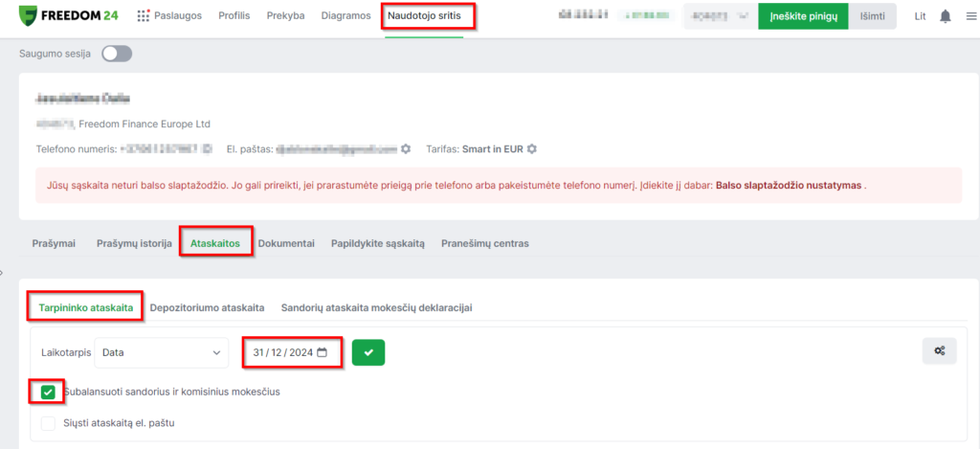Open the report settings gears icon
Viewport: 980px width, 449px height.
(939, 351)
